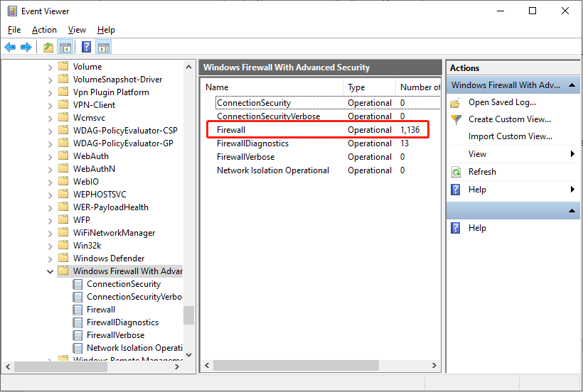Click the list horizontal scroll left arrow

[x=207, y=366]
